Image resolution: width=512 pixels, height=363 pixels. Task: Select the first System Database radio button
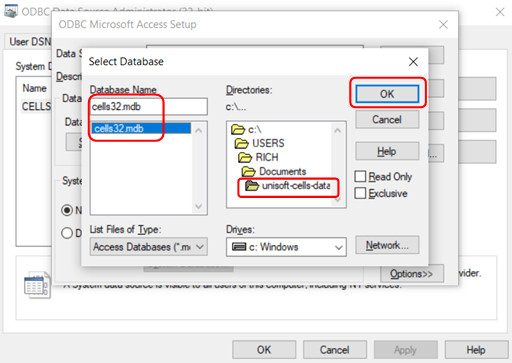tap(67, 210)
